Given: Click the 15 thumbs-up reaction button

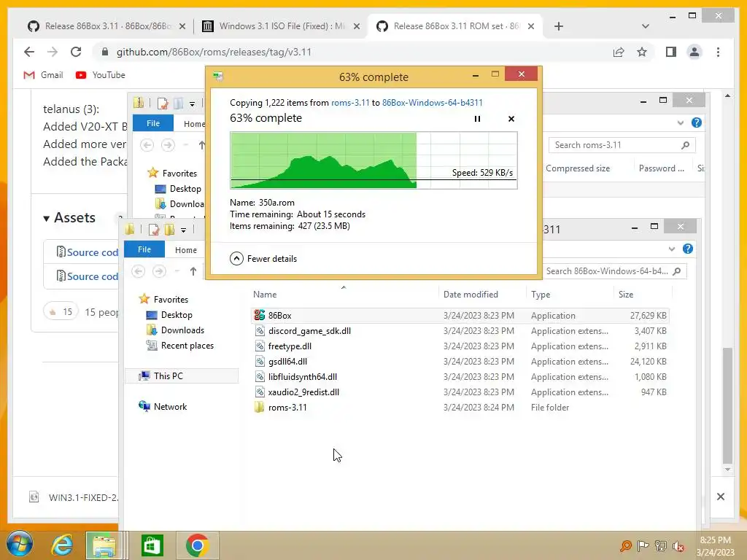Looking at the screenshot, I should pyautogui.click(x=61, y=312).
